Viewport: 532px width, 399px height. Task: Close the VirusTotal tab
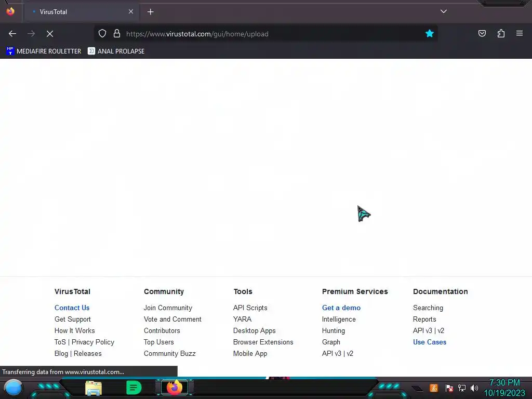(x=131, y=11)
